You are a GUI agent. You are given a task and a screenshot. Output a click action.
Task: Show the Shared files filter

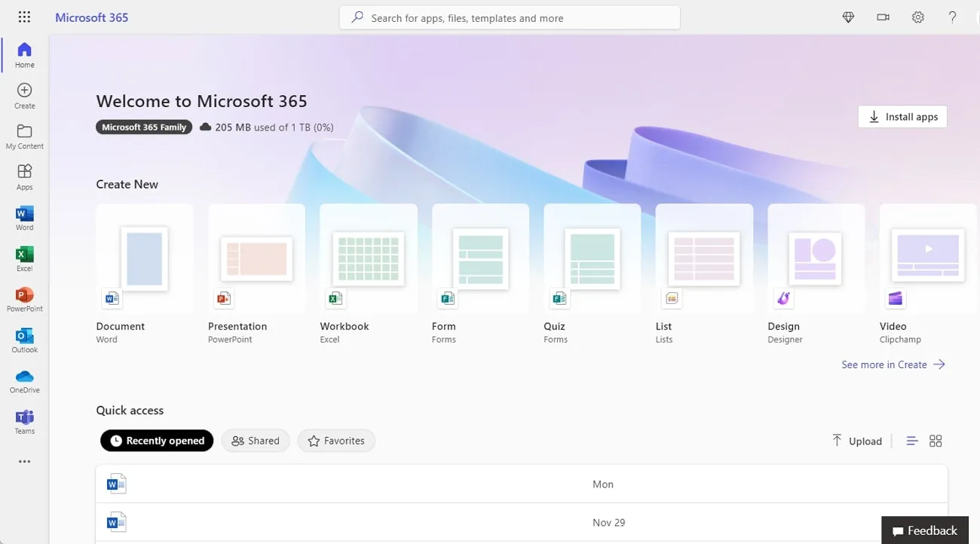tap(256, 440)
